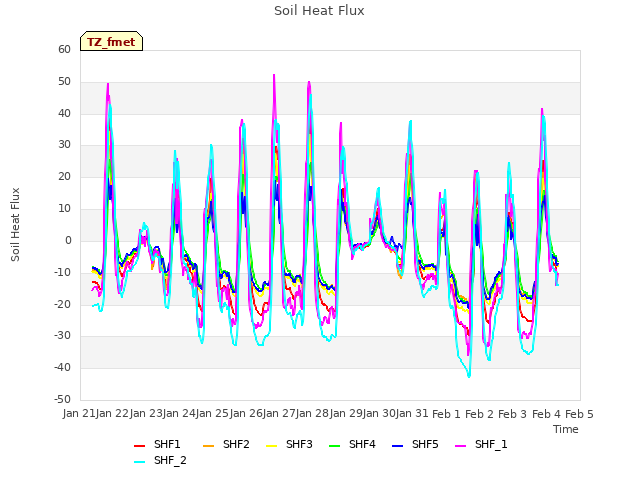Viewport: 640px width, 480px height.
Task: Toggle the SHF4 legend entry
Action: tap(352, 444)
